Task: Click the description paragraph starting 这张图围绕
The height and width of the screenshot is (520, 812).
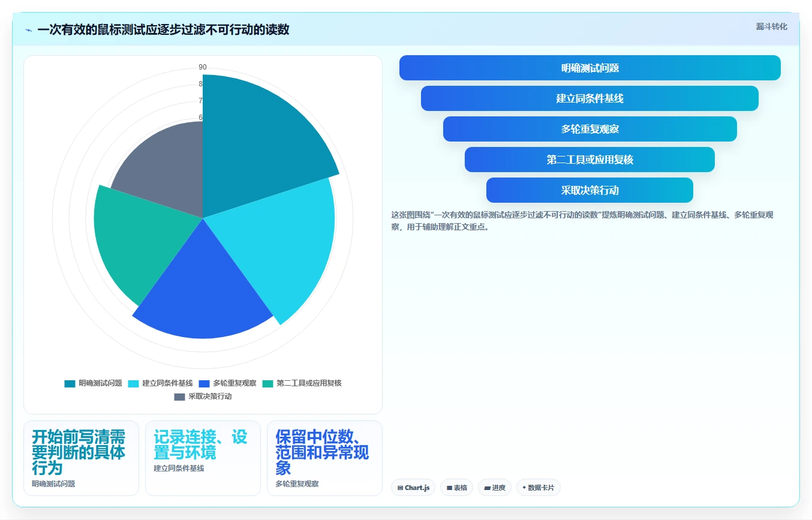Action: click(582, 221)
